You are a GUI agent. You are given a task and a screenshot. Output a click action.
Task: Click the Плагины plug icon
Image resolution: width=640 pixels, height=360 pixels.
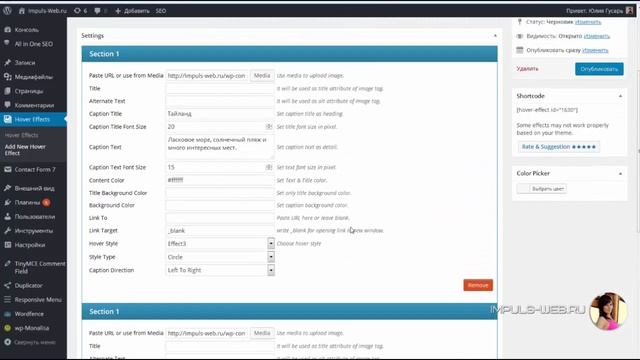pyautogui.click(x=7, y=202)
